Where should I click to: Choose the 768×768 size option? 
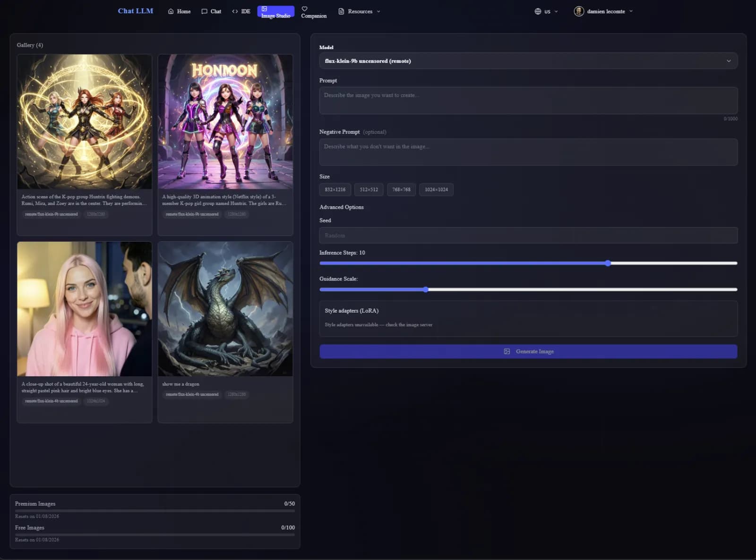401,189
